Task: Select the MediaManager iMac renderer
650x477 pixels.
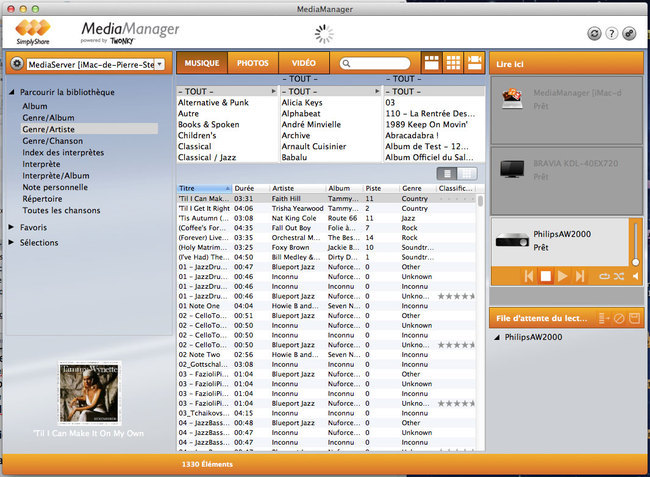Action: point(567,110)
